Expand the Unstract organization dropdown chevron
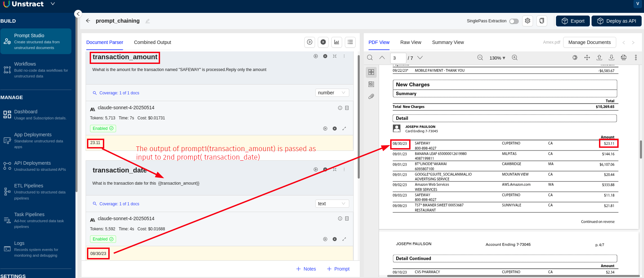The width and height of the screenshot is (644, 278). [x=52, y=4]
